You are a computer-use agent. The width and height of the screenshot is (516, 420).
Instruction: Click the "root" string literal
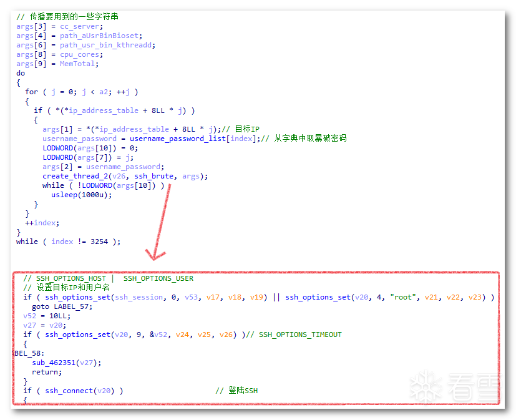click(403, 297)
